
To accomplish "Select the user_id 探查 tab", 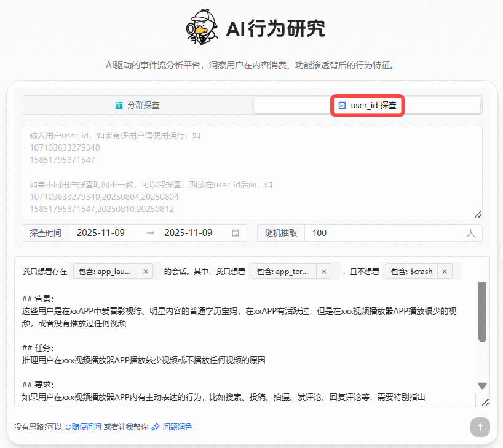I will click(367, 105).
